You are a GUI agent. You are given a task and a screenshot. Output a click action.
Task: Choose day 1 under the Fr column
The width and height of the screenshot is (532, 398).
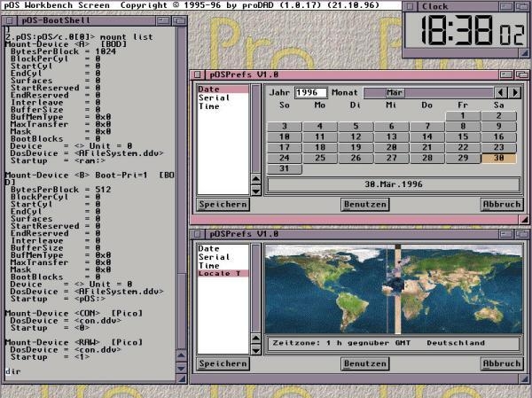tap(463, 115)
